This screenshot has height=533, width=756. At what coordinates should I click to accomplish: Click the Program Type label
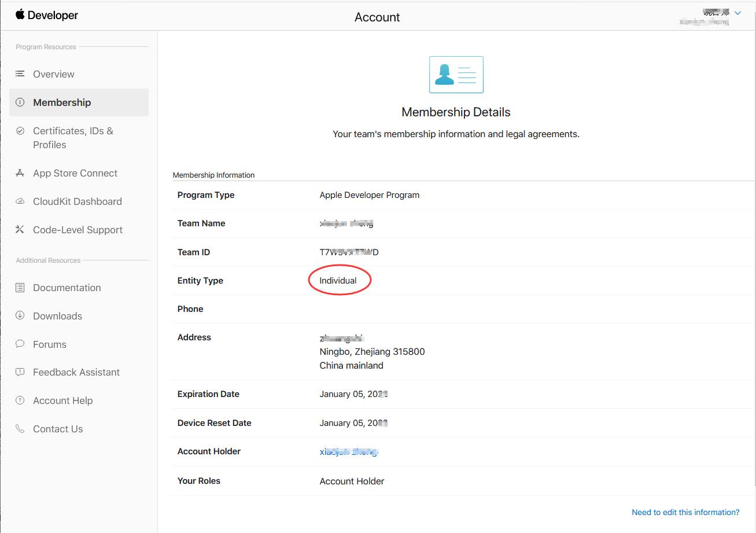206,195
